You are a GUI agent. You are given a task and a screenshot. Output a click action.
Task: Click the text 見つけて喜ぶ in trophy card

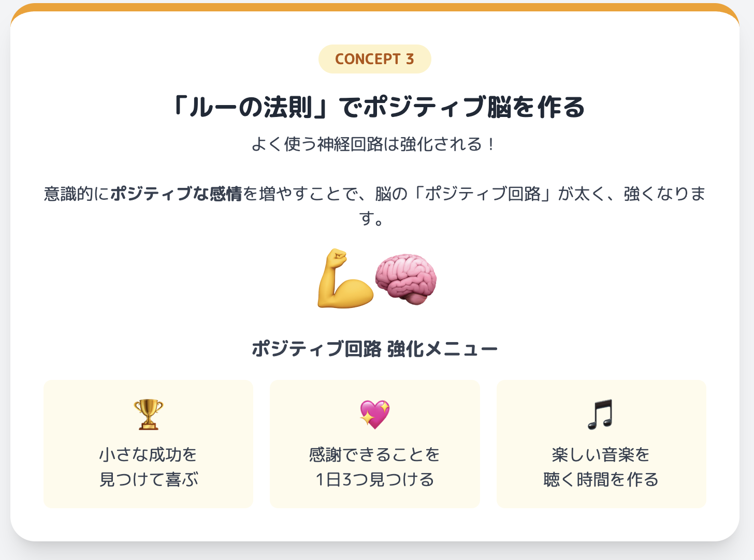coord(148,479)
